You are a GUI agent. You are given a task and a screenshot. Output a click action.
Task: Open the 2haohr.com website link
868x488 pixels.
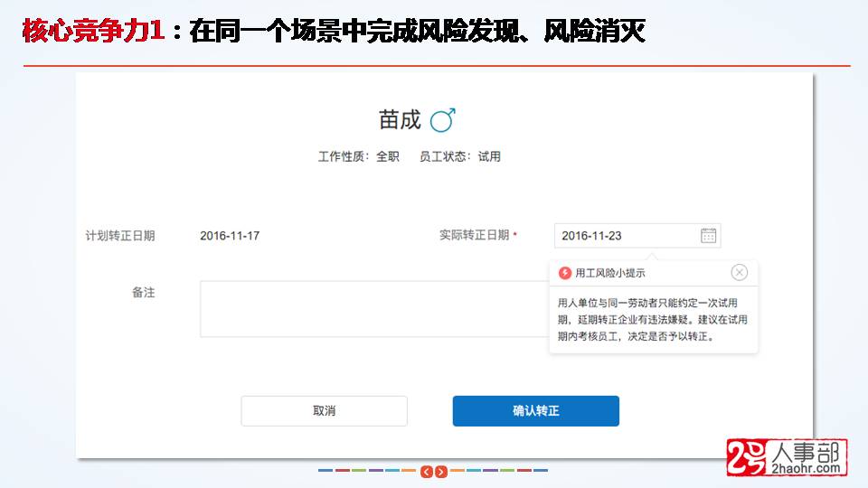tap(806, 468)
